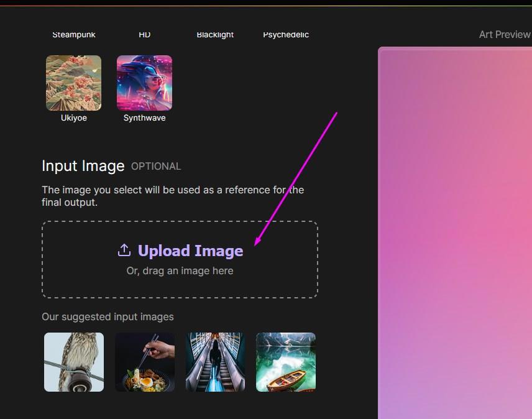Choose the Synthwave style thumbnail

tap(144, 83)
